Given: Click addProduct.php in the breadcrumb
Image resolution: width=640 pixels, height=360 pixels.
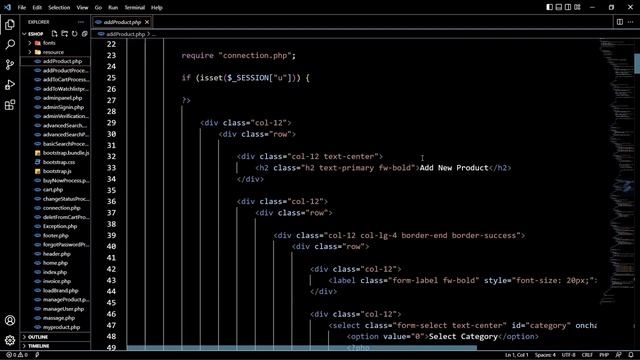Looking at the screenshot, I should 125,34.
